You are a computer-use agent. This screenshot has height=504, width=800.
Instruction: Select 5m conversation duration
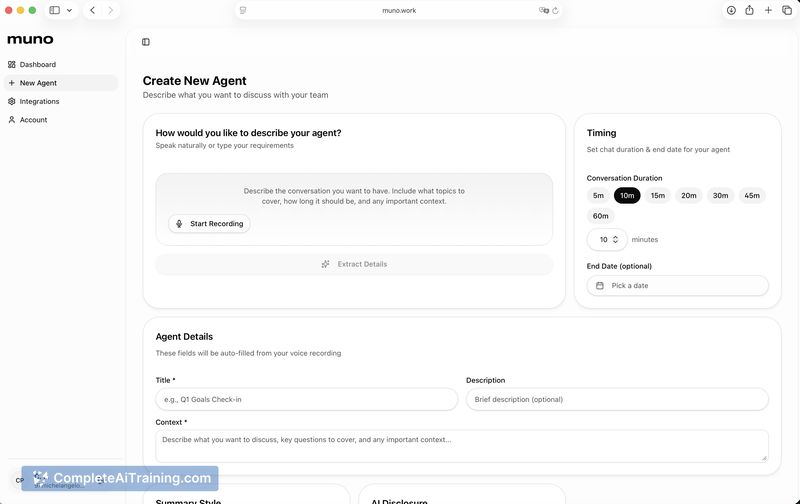pos(598,195)
